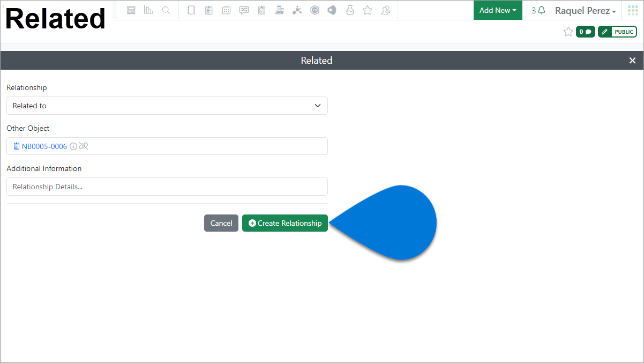The width and height of the screenshot is (644, 363).
Task: Open the star favorites icon in toolbar
Action: pos(368,10)
